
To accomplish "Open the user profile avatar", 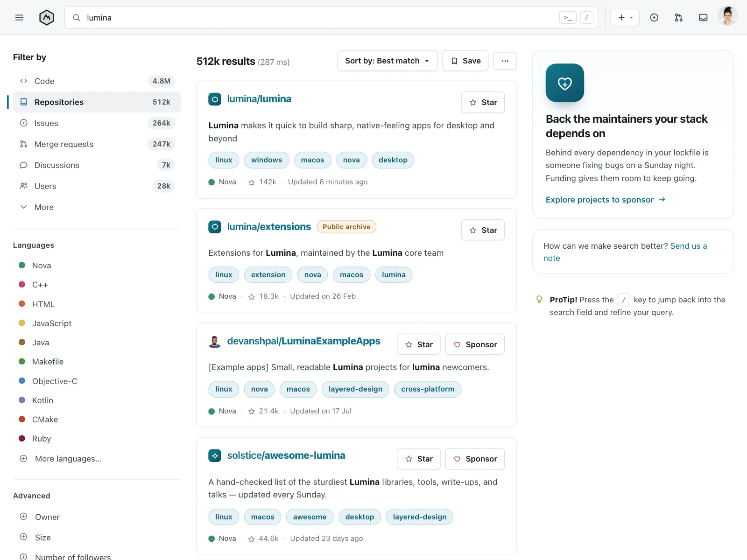I will [727, 17].
